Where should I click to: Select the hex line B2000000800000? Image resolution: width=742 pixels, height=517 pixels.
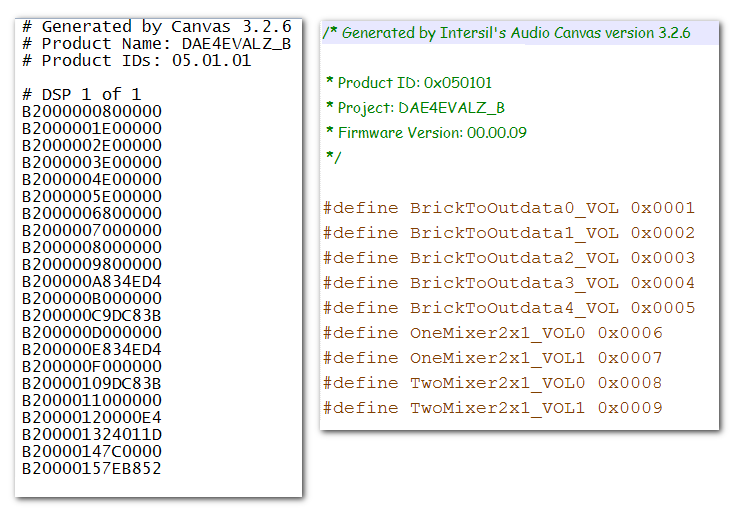click(91, 111)
